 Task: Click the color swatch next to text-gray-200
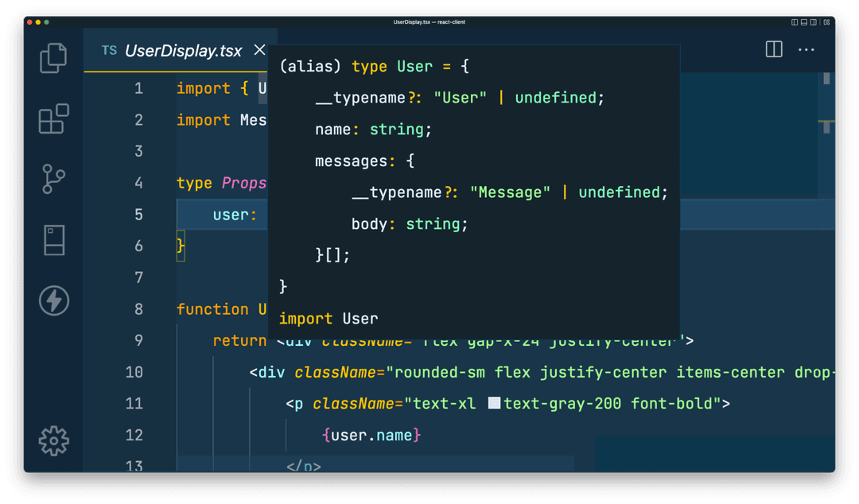493,402
